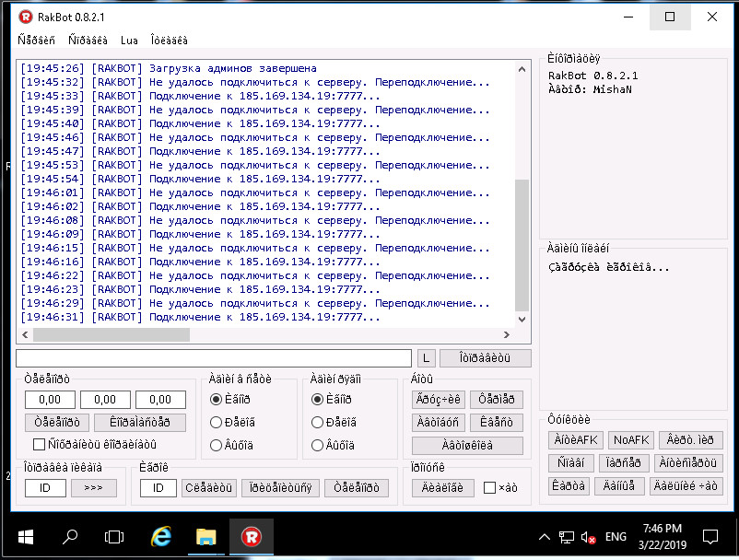Click Òåëåïîðò button in Èãðîê group

[357, 488]
